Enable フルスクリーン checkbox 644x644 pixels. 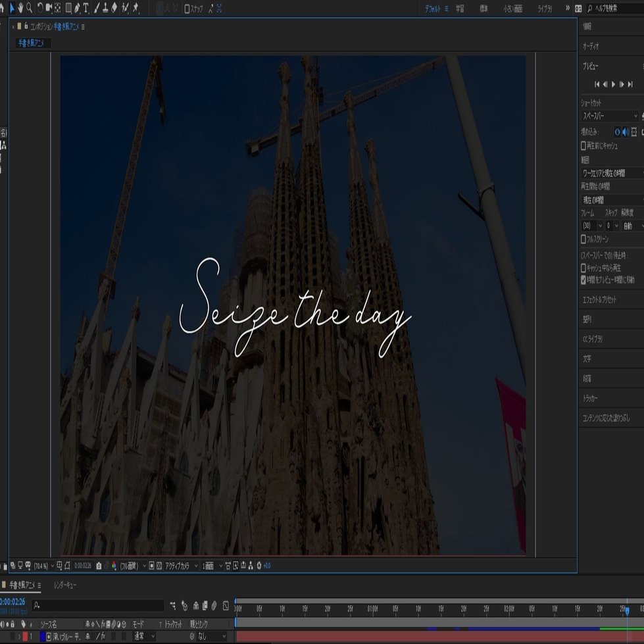point(583,239)
